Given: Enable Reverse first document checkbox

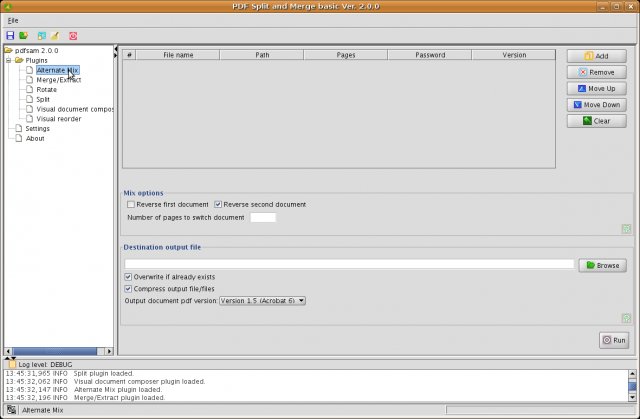Looking at the screenshot, I should (x=131, y=204).
